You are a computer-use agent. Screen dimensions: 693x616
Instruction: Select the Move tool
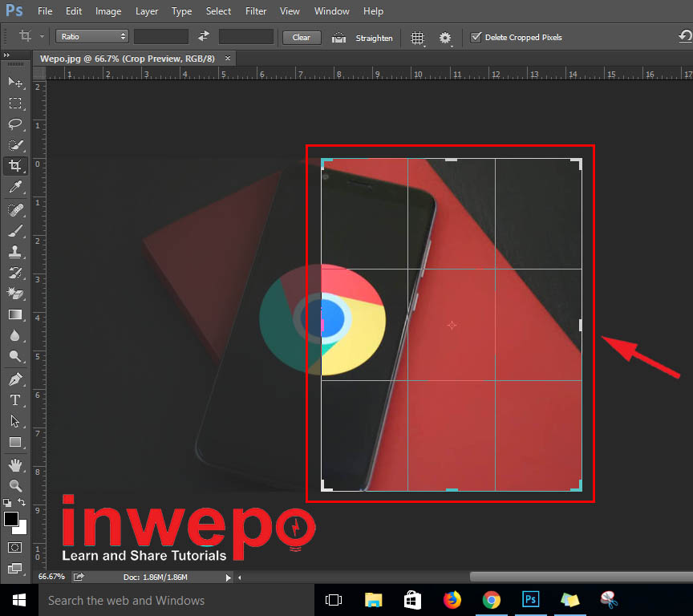[15, 82]
